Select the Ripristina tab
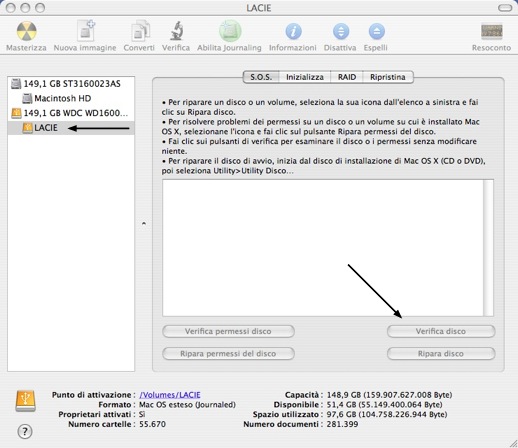 pyautogui.click(x=388, y=77)
